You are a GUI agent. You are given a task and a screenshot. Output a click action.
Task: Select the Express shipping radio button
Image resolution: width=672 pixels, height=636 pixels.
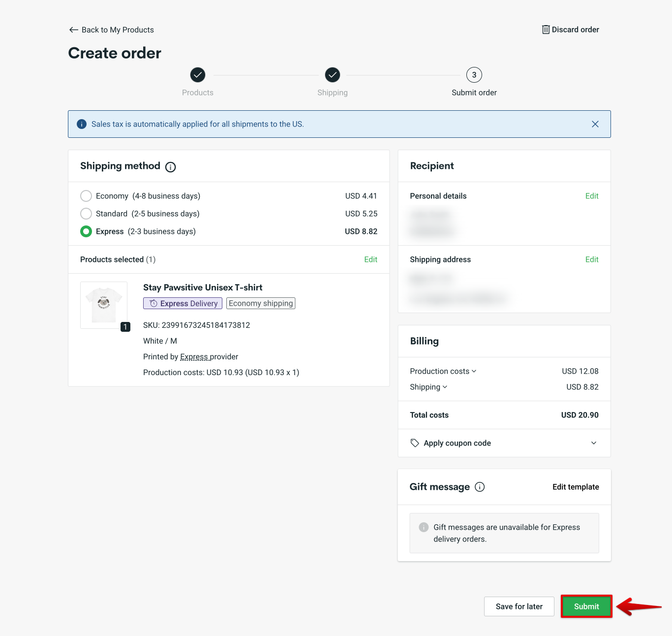pos(86,231)
